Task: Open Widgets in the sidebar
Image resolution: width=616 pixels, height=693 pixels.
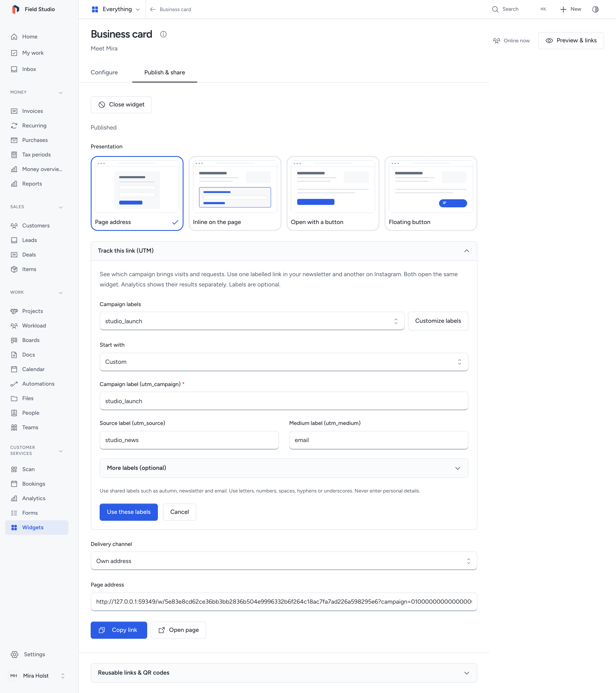Action: 37,528
